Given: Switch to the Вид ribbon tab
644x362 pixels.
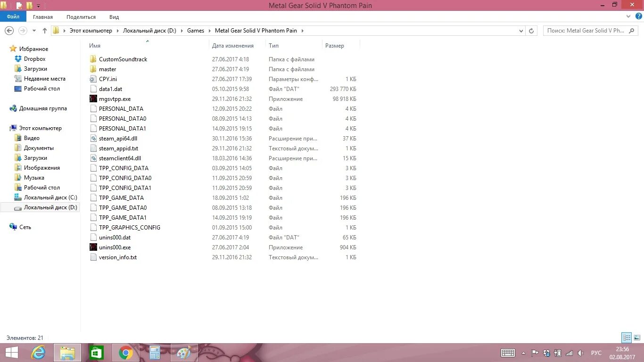Looking at the screenshot, I should coord(114,17).
